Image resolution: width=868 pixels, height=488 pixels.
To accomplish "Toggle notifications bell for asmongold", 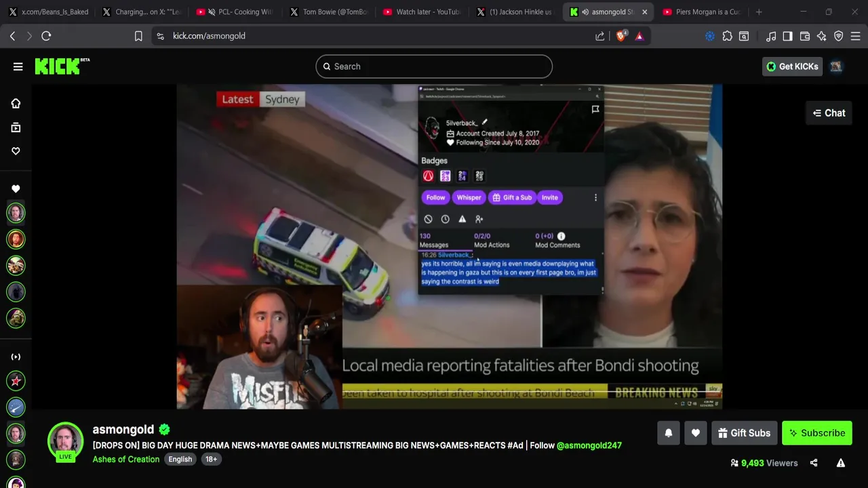I will pos(669,433).
